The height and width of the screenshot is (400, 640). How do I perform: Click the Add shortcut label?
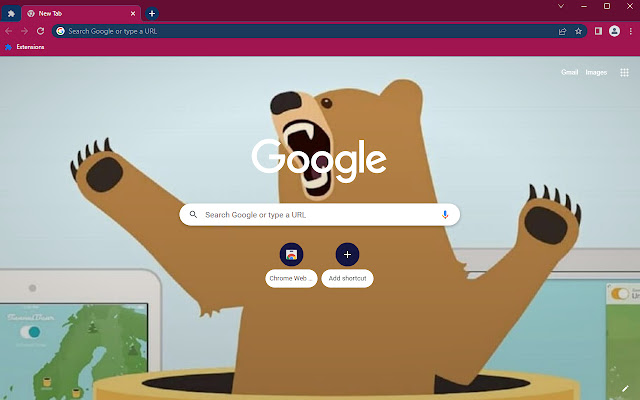(x=347, y=278)
